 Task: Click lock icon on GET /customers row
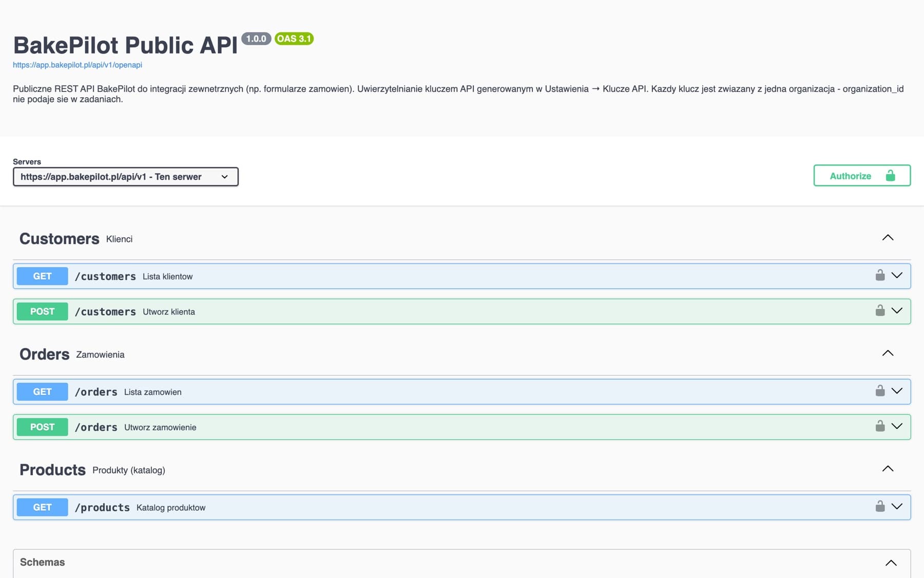click(880, 275)
